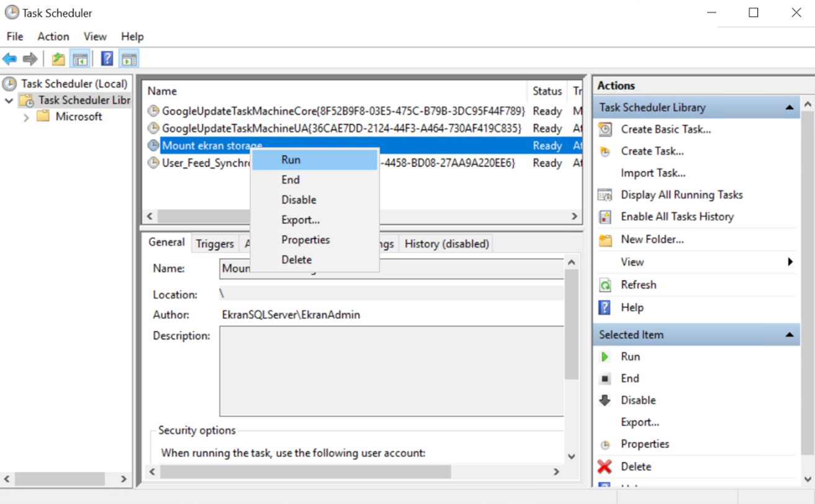Choose Export from the context menu
The width and height of the screenshot is (815, 504).
click(300, 220)
